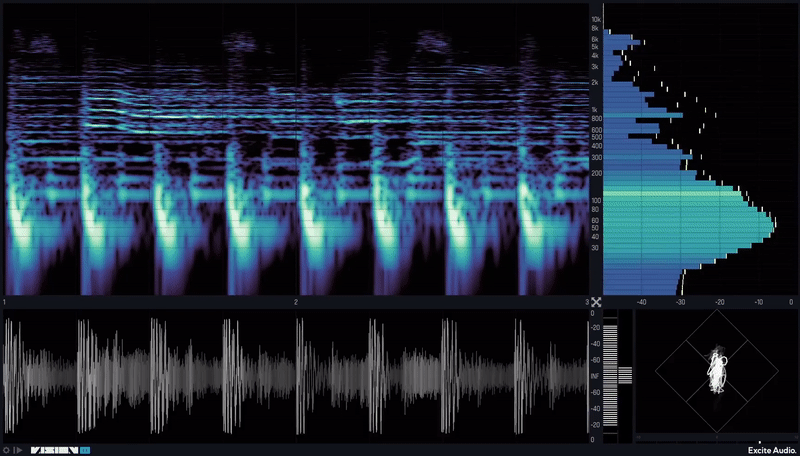Click the 5k frequency label
The height and width of the screenshot is (456, 800).
pos(595,46)
